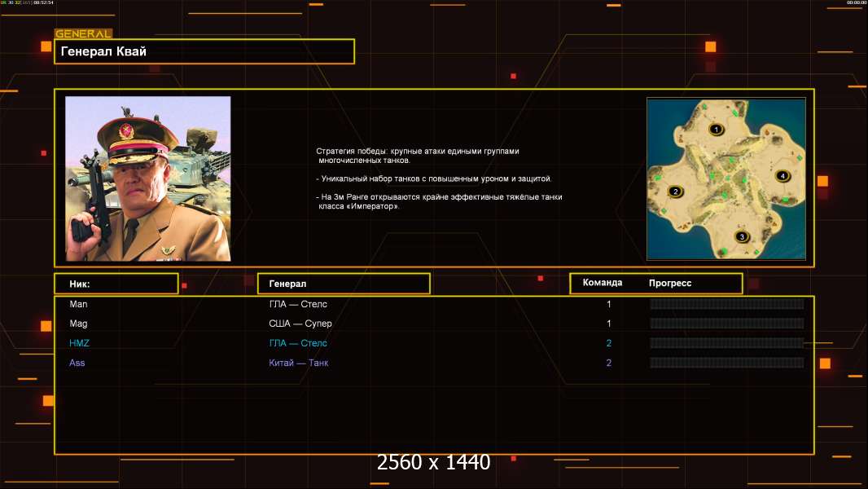Select start position 2 marker on map
The image size is (868, 489).
674,192
